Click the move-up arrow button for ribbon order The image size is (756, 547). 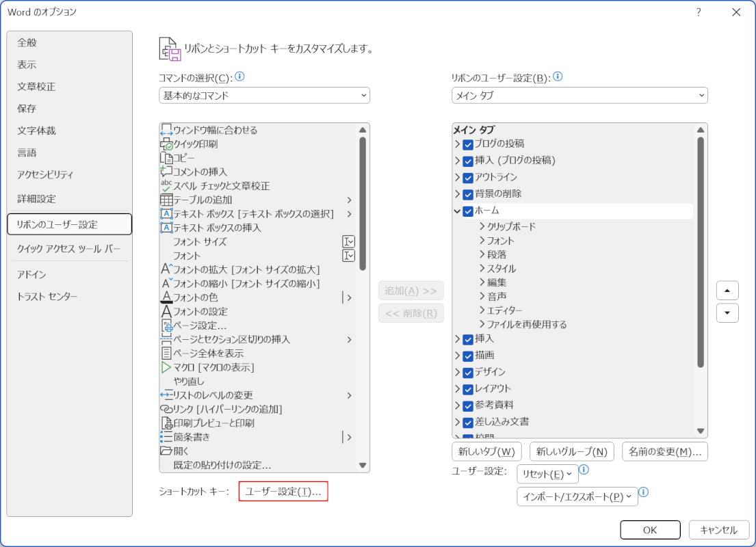(x=727, y=291)
